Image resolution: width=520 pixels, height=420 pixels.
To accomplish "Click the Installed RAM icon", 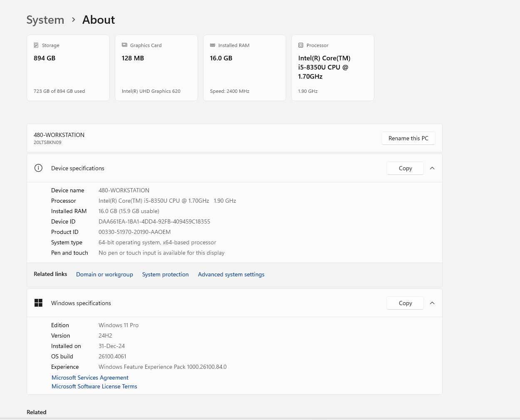I will tap(213, 45).
